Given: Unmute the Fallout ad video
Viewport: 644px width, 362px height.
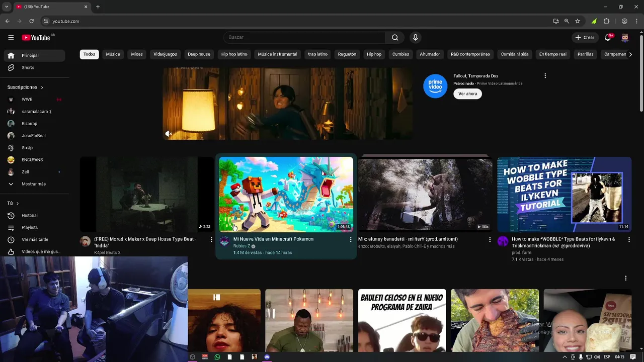Looking at the screenshot, I should [169, 134].
